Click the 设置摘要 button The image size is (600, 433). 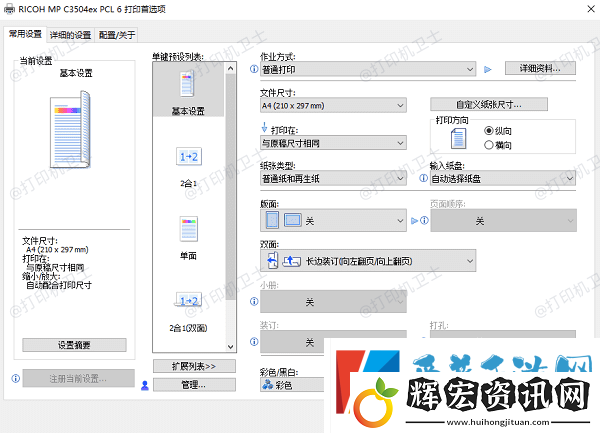point(74,345)
